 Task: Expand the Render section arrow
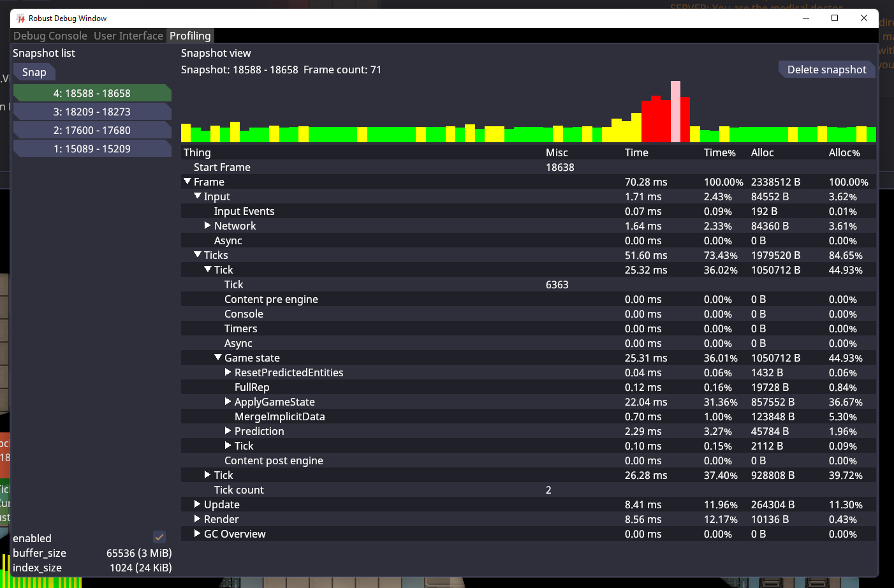(x=197, y=519)
